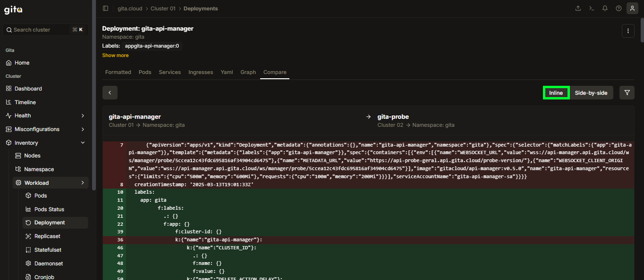Expand labels with Show more
The image size is (644, 280).
(115, 55)
